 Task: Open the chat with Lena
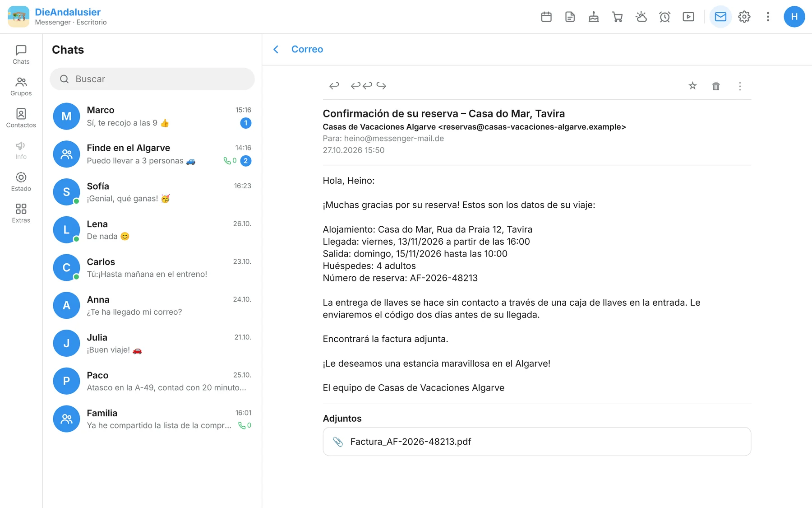pyautogui.click(x=152, y=229)
